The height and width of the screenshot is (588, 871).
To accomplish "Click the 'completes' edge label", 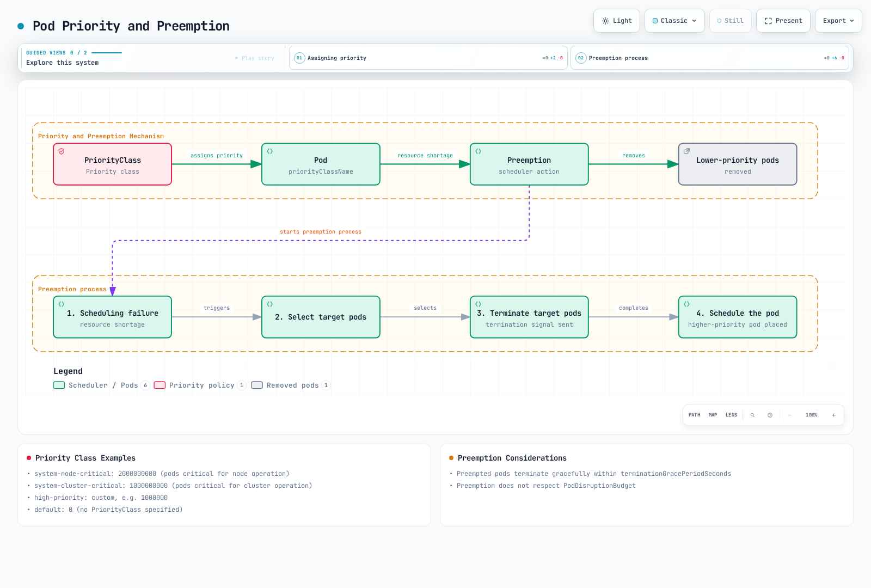I will pyautogui.click(x=634, y=308).
